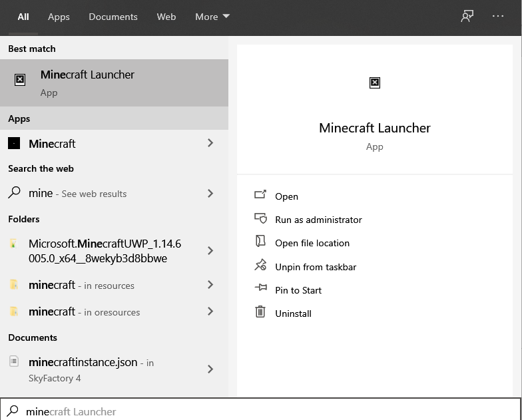Expand Microsoft.MinecraftUWP folder result arrow
Screen dimensions: 522x420
[x=210, y=250]
